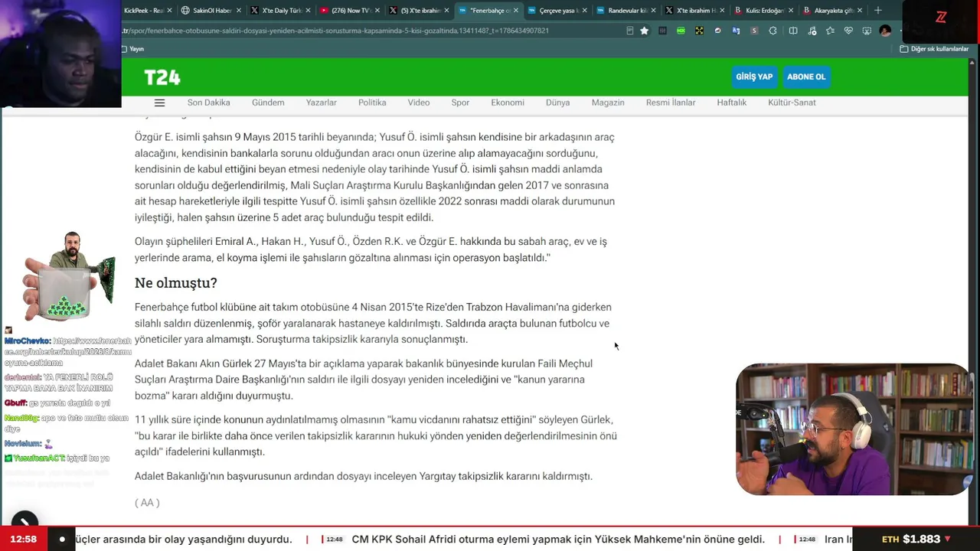980x551 pixels.
Task: Switch to the SakinOl Haber tab
Action: tap(211, 11)
